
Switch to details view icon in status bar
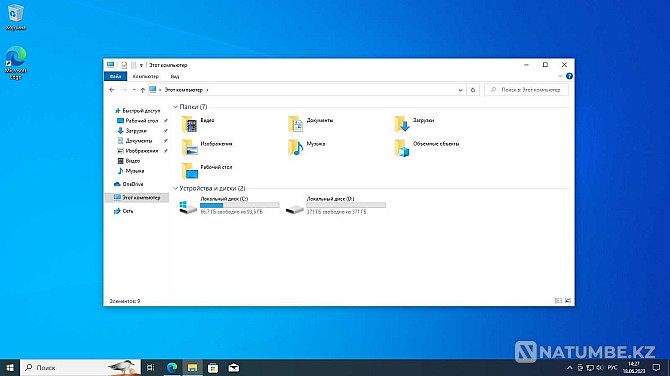pos(558,301)
